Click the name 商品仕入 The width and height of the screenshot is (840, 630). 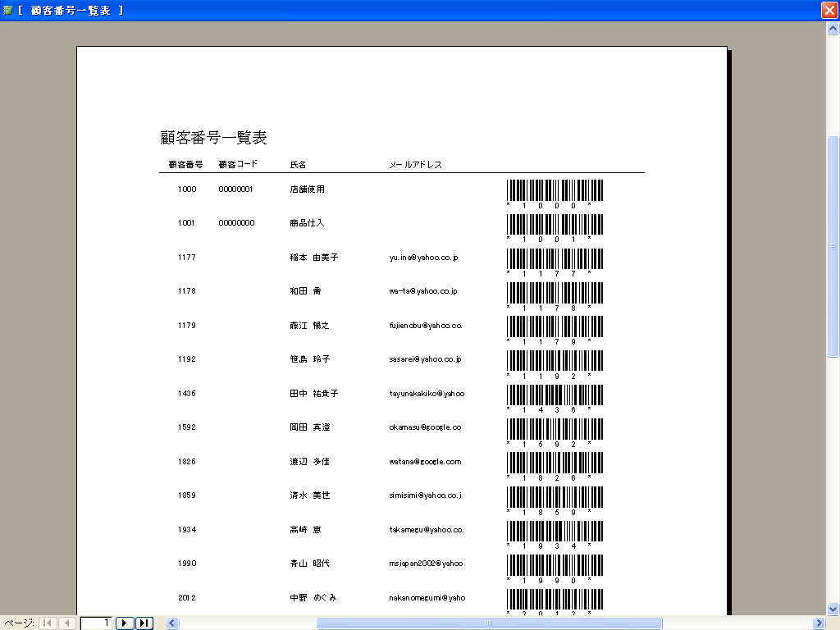[307, 223]
